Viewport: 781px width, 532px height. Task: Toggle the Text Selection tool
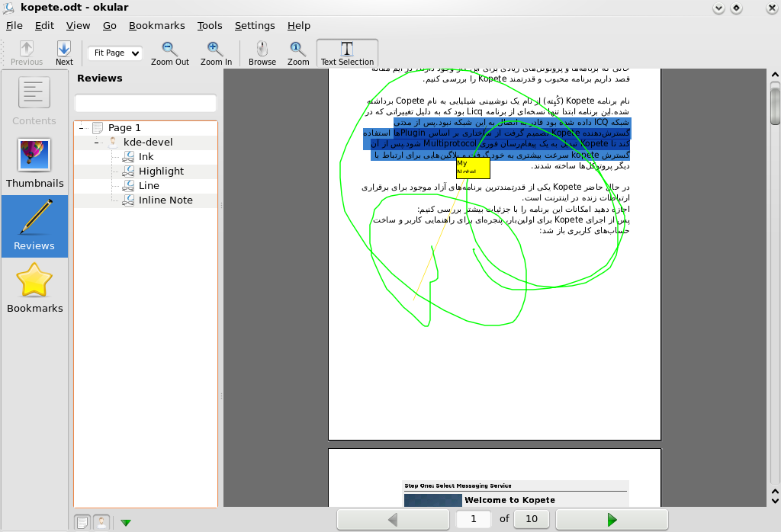[x=347, y=53]
